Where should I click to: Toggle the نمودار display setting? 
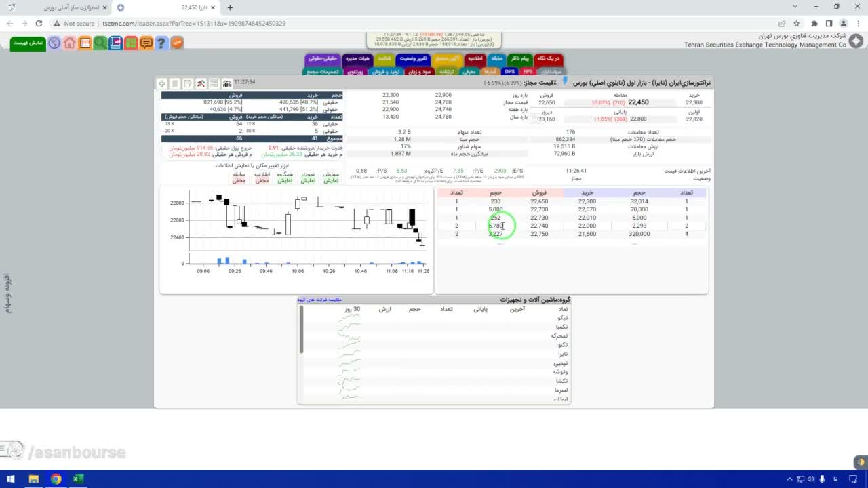tap(308, 177)
